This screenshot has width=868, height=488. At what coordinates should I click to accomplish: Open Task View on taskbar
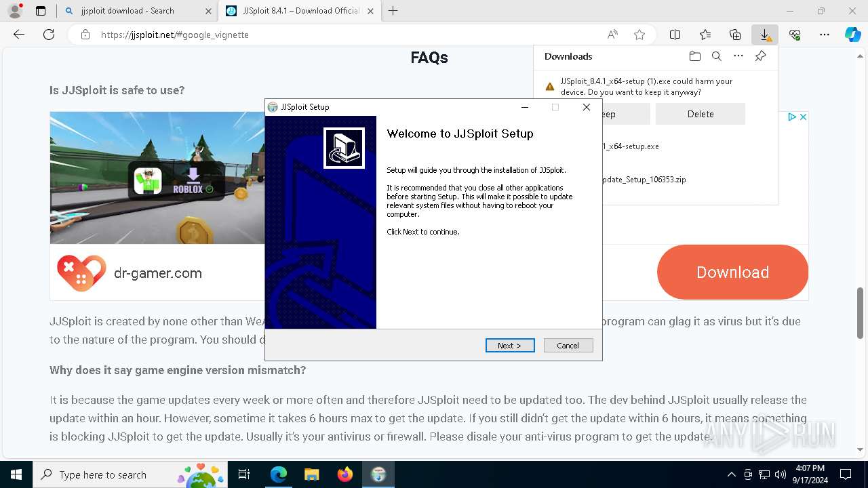click(245, 474)
